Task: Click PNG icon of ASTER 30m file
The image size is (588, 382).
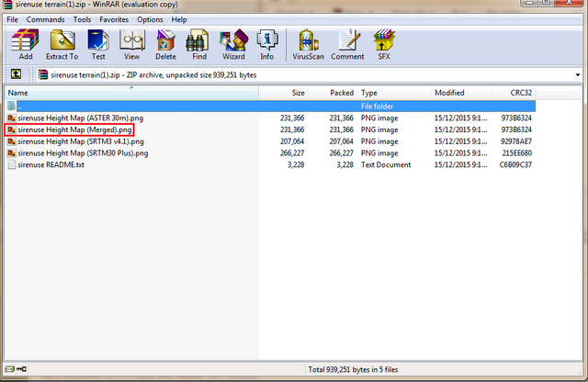Action: tap(12, 118)
